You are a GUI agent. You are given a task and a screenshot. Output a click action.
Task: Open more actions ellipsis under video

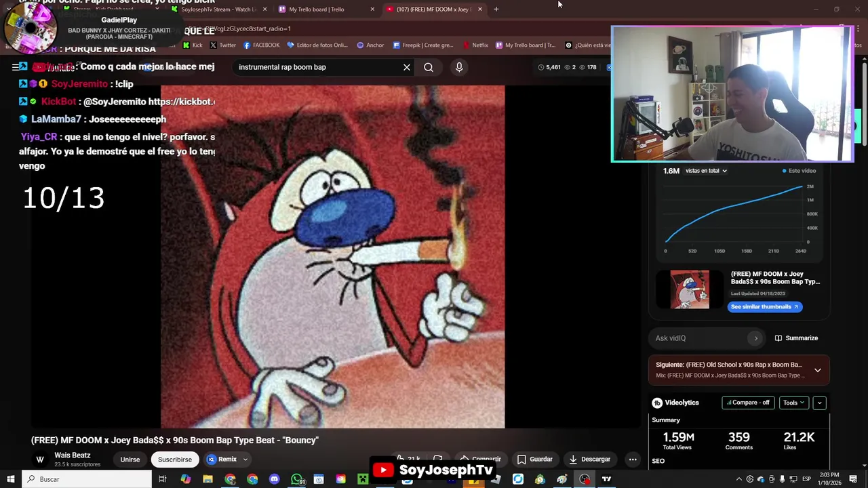pos(633,460)
